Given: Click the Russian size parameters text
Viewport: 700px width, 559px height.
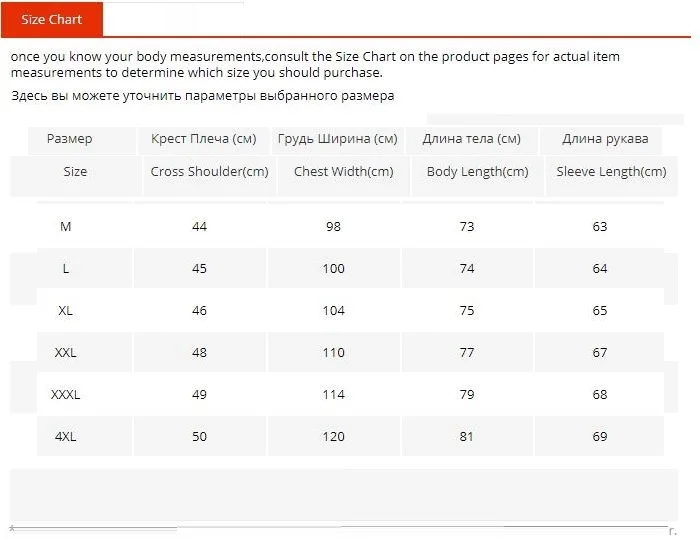Looking at the screenshot, I should coord(203,96).
